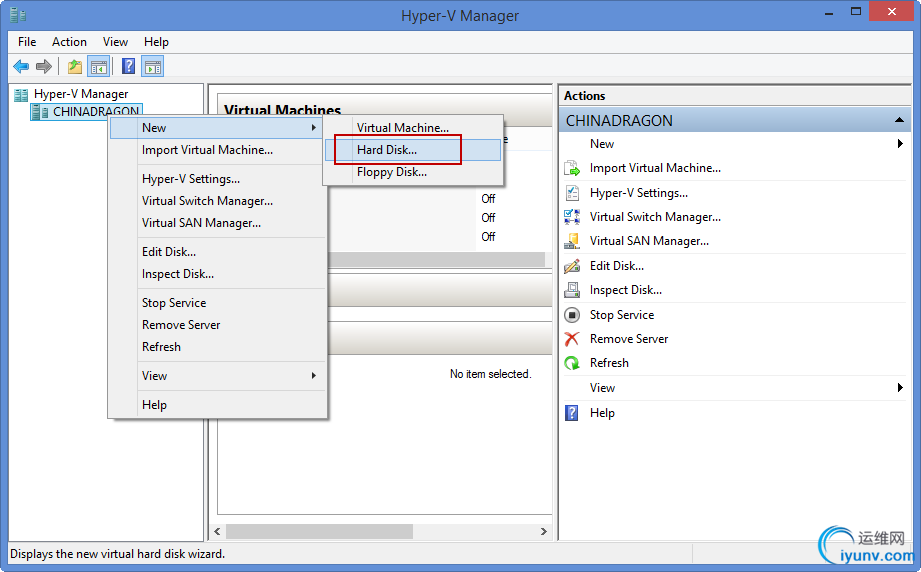Minimize the Hyper-V Manager window
Viewport: 921px width, 572px height.
pos(829,12)
